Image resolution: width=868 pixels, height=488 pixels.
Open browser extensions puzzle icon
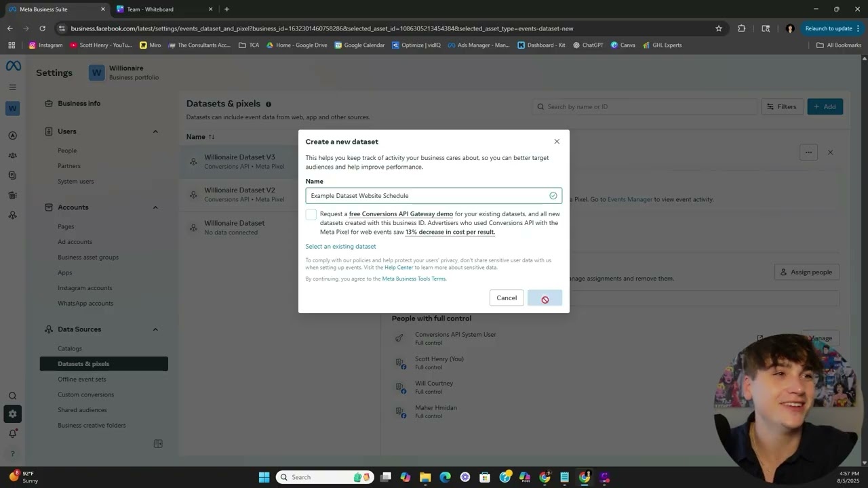coord(741,28)
